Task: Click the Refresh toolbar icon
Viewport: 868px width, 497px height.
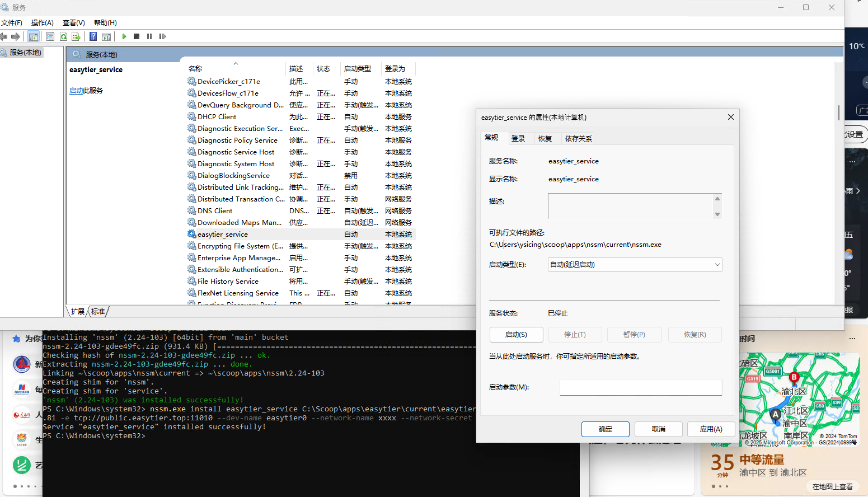Action: [x=63, y=36]
